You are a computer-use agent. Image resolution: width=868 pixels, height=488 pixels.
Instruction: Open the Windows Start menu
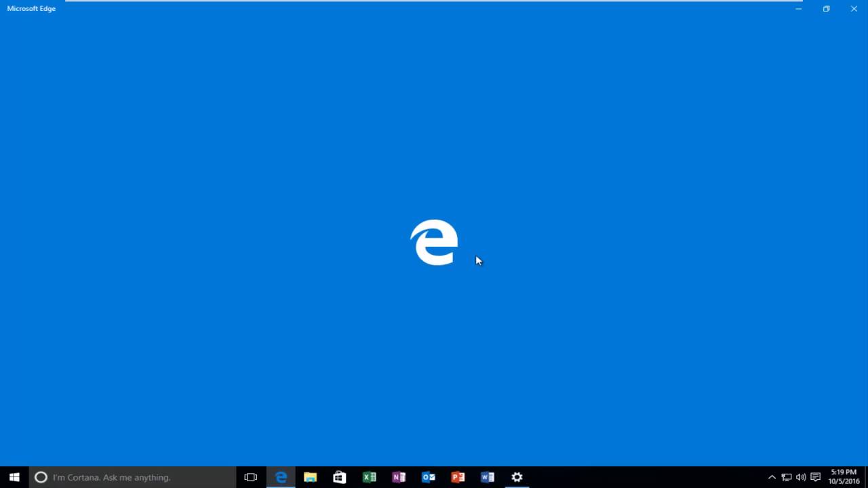(14, 477)
